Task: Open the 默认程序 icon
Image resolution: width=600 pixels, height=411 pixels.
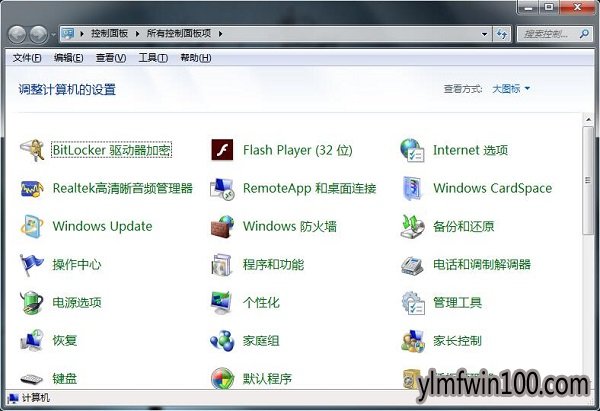Action: (222, 378)
